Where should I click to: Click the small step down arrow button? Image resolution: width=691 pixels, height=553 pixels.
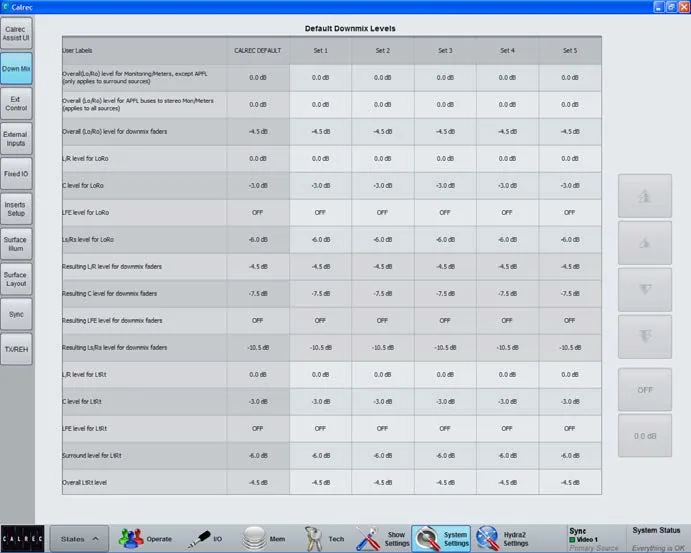click(645, 289)
